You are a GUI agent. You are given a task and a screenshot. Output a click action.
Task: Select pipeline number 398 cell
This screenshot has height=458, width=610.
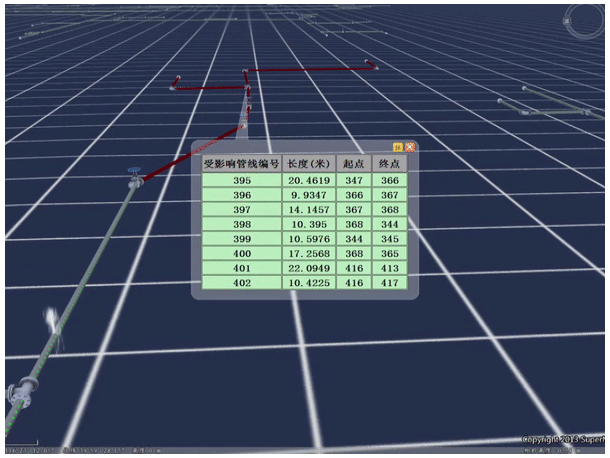coord(242,224)
